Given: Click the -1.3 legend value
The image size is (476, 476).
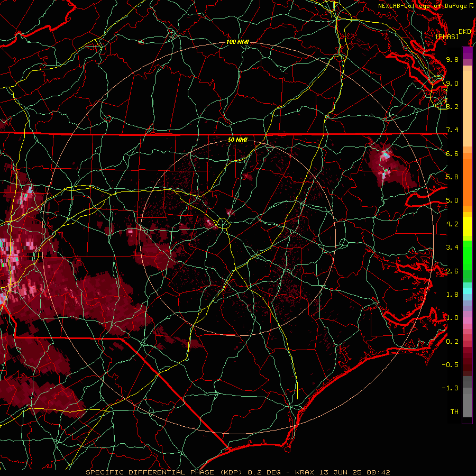Looking at the screenshot, I should (450, 388).
